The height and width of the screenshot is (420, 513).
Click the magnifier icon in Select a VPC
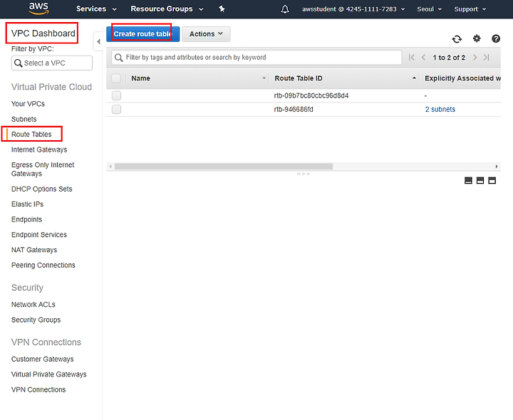pyautogui.click(x=19, y=63)
